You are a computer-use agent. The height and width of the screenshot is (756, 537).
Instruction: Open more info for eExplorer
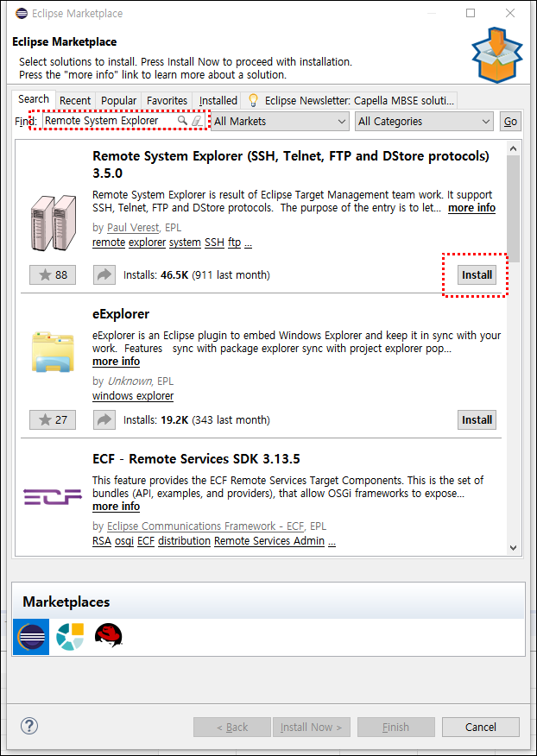coord(117,361)
